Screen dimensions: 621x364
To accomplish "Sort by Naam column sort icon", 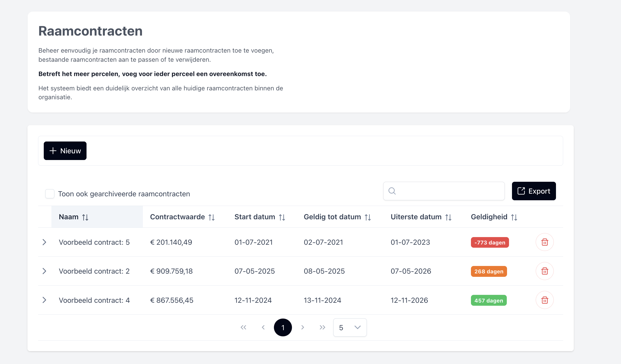I will point(85,217).
